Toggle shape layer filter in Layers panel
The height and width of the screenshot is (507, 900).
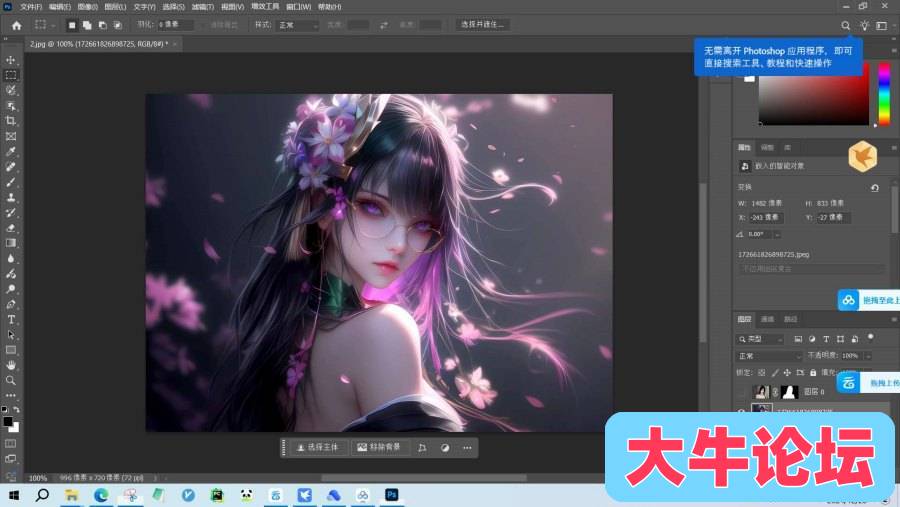pyautogui.click(x=840, y=339)
